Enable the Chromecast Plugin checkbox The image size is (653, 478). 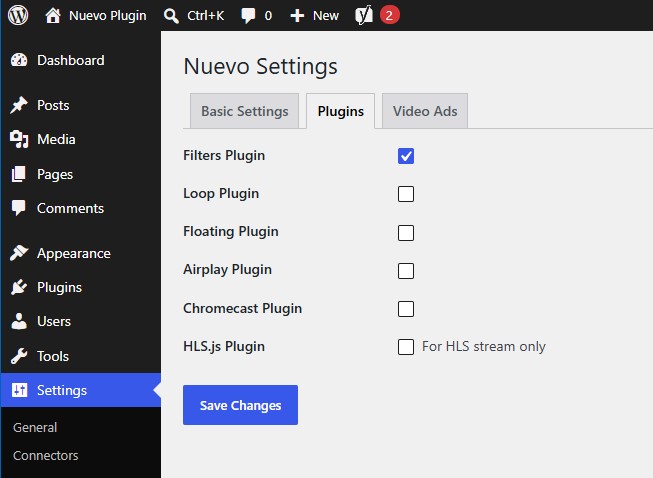406,309
